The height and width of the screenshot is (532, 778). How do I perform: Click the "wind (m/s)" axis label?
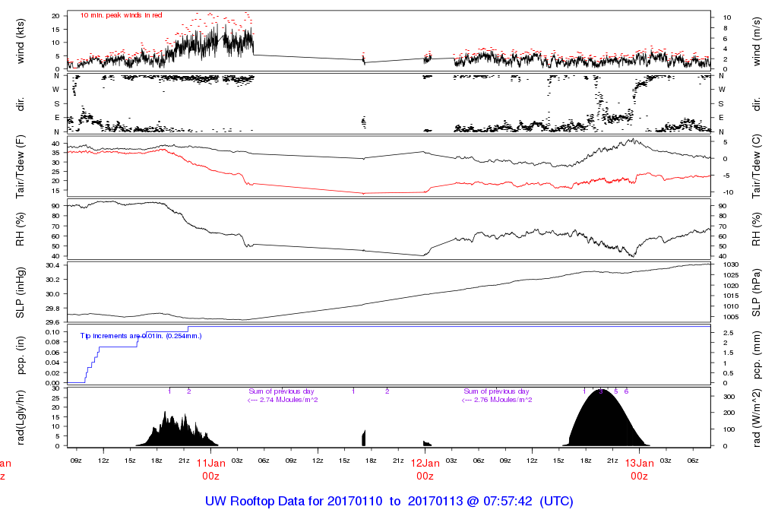[757, 41]
